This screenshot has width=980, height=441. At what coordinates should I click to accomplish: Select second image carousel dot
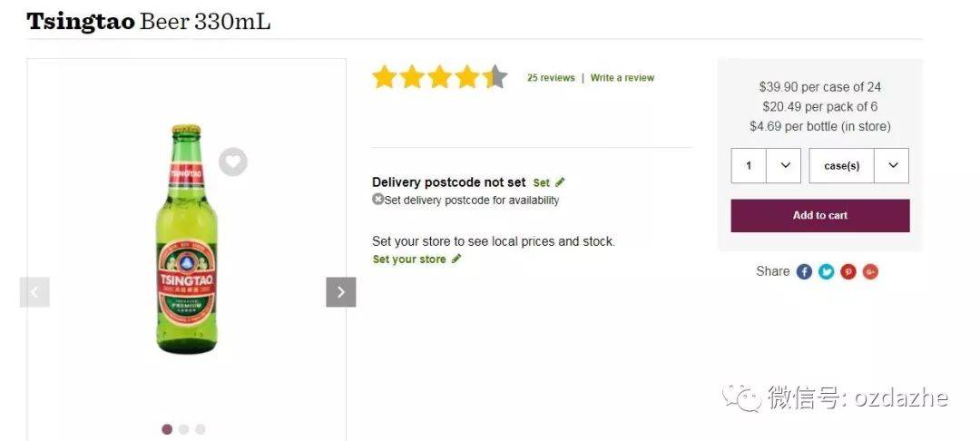[183, 429]
